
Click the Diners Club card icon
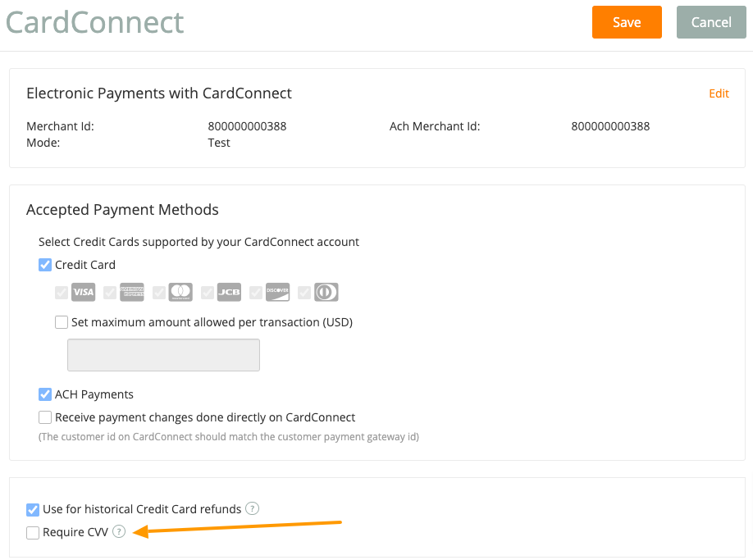coord(326,292)
